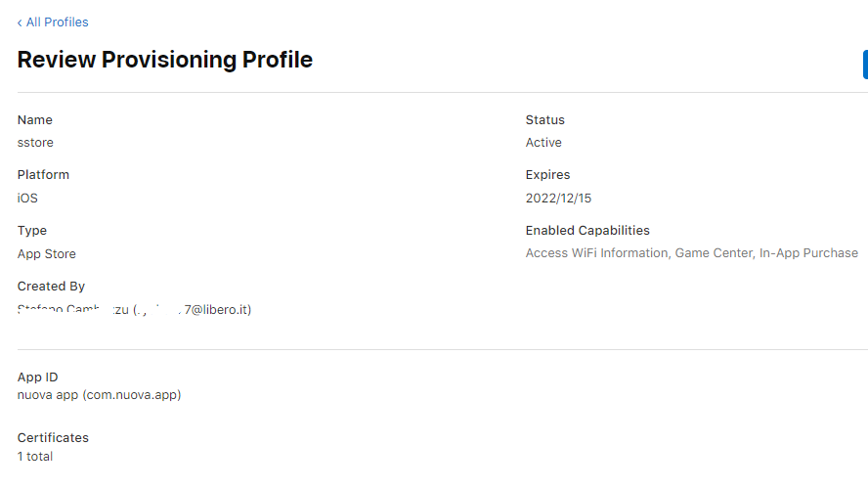
Task: Select the profile name value sstore
Action: click(x=35, y=143)
